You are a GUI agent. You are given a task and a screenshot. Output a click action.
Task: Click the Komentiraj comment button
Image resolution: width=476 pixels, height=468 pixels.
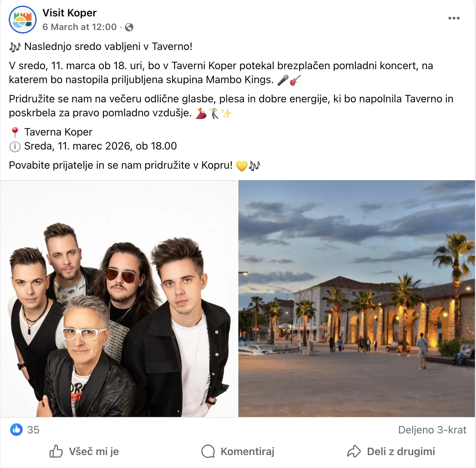[238, 451]
